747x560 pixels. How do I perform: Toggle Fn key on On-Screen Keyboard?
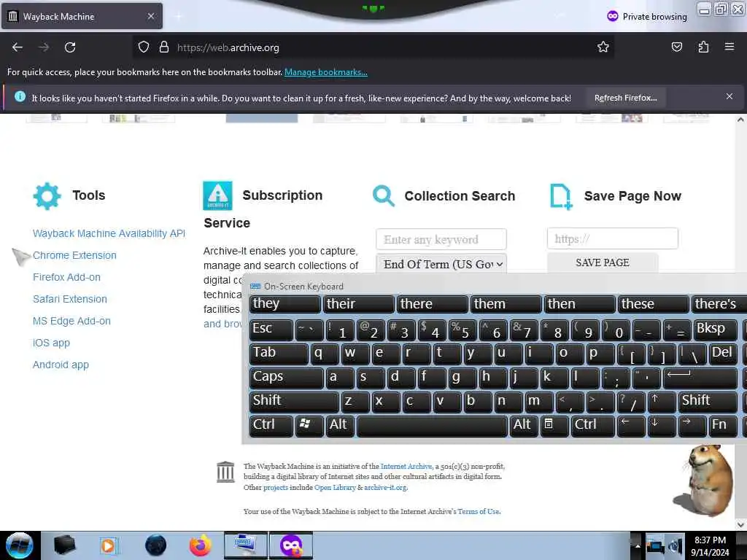coord(722,426)
